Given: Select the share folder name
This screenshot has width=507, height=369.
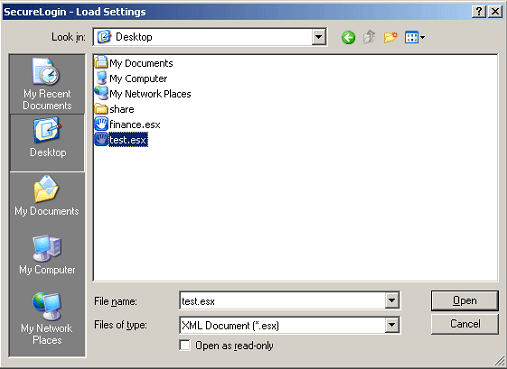Looking at the screenshot, I should [122, 109].
